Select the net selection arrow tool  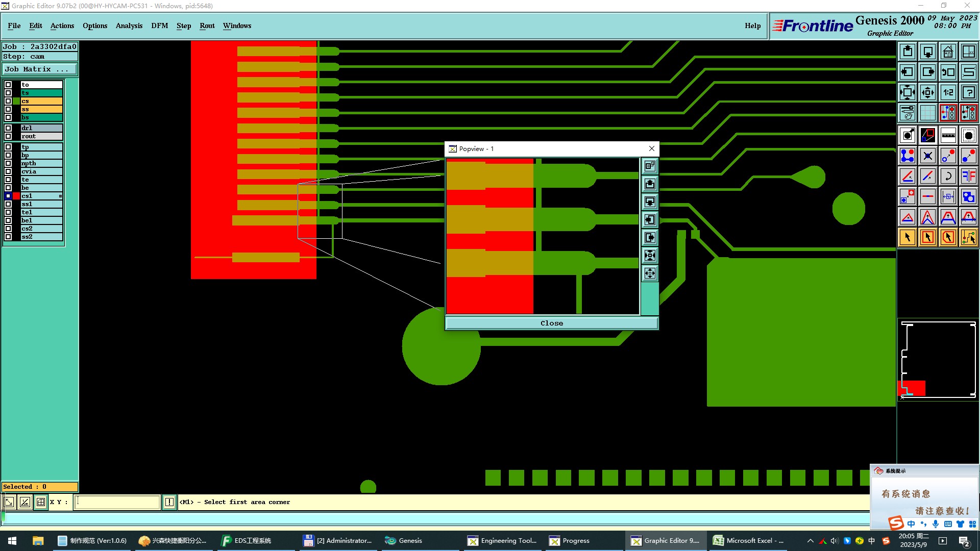click(968, 237)
